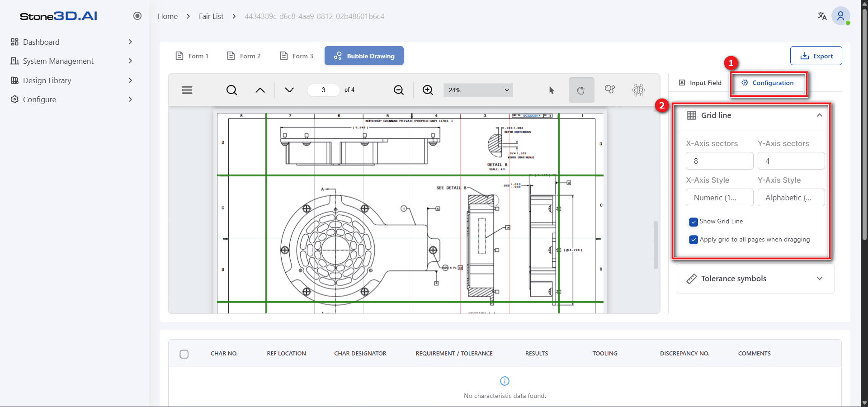
Task: Uncheck Apply grid to all pages when dragging
Action: click(693, 240)
